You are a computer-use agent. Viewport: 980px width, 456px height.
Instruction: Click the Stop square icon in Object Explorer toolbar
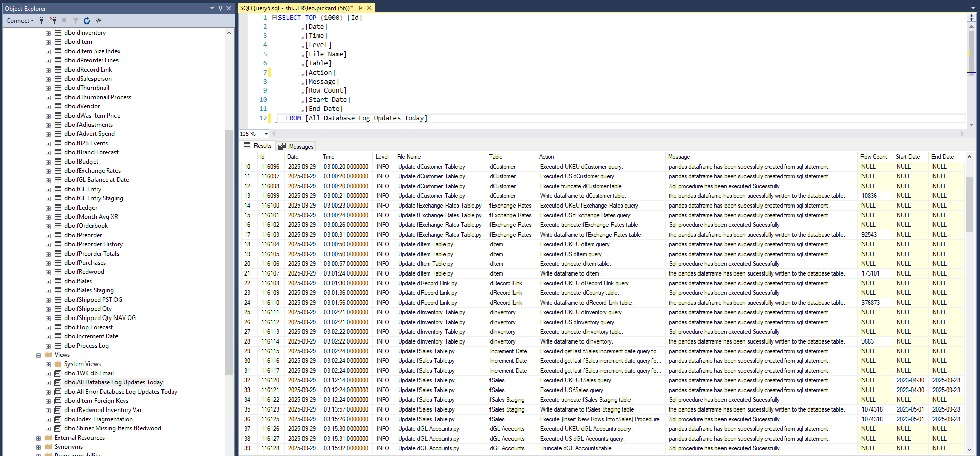click(x=64, y=20)
